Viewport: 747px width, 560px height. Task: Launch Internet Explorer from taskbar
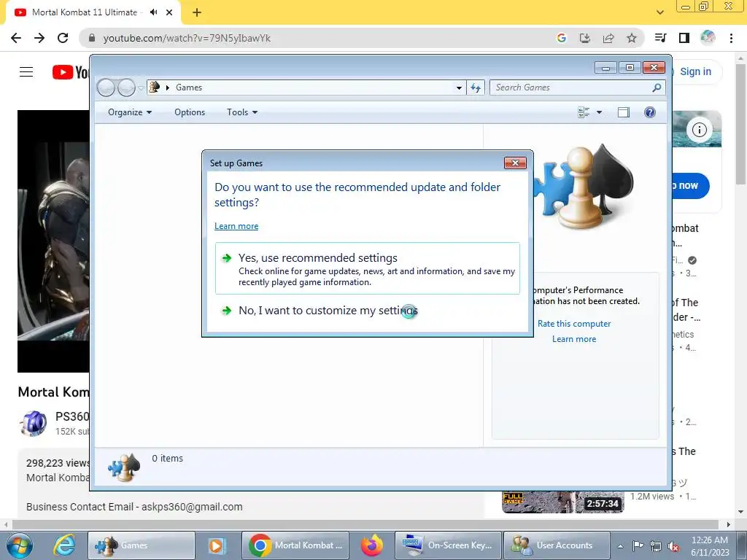[64, 545]
